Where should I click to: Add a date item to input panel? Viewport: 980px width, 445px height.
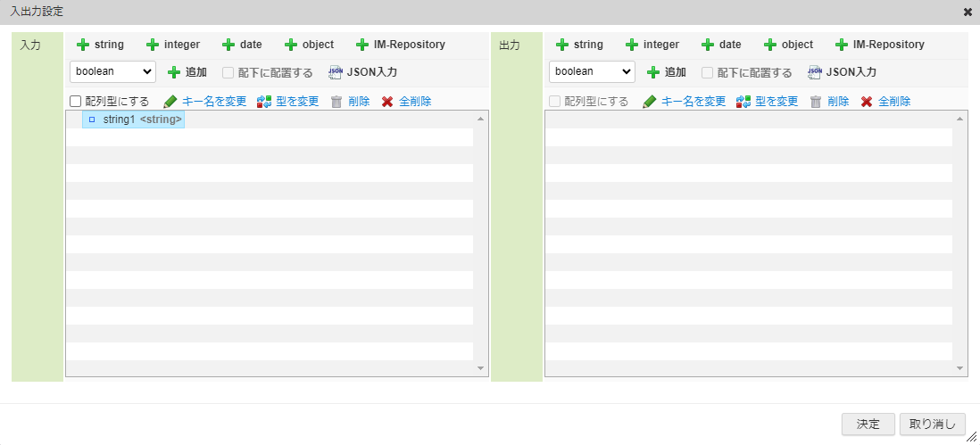pyautogui.click(x=242, y=45)
